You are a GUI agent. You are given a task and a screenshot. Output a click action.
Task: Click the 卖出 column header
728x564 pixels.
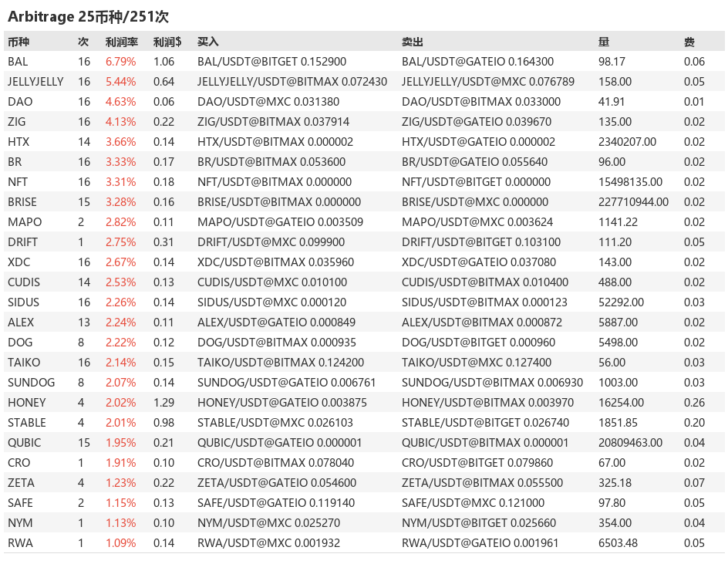tap(413, 42)
